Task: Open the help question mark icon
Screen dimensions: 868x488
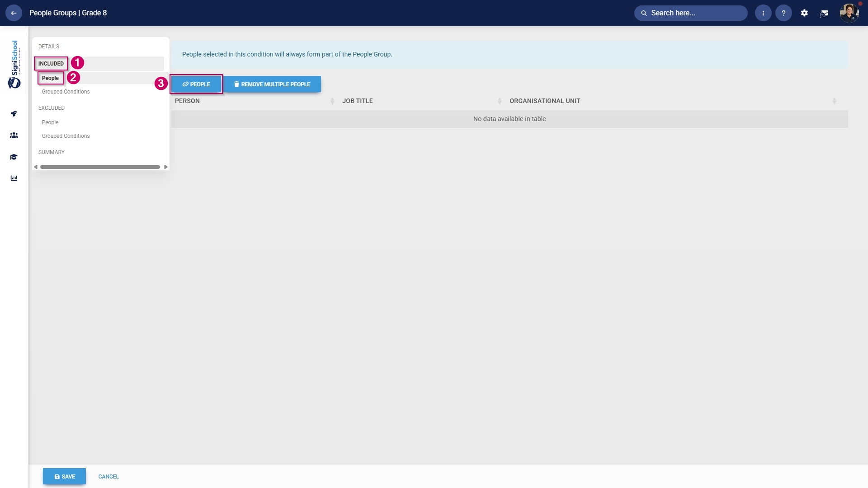Action: (x=783, y=13)
